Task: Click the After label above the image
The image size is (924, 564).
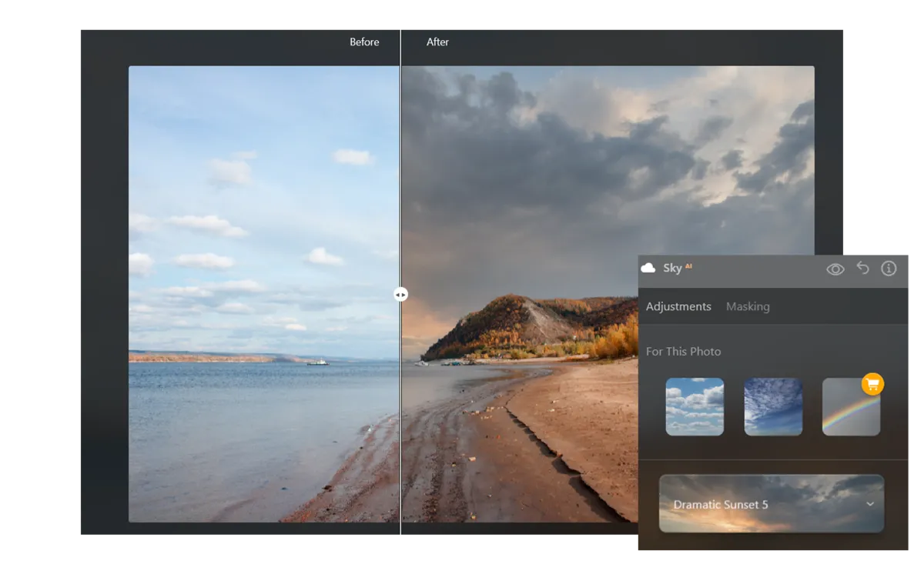Action: click(437, 42)
